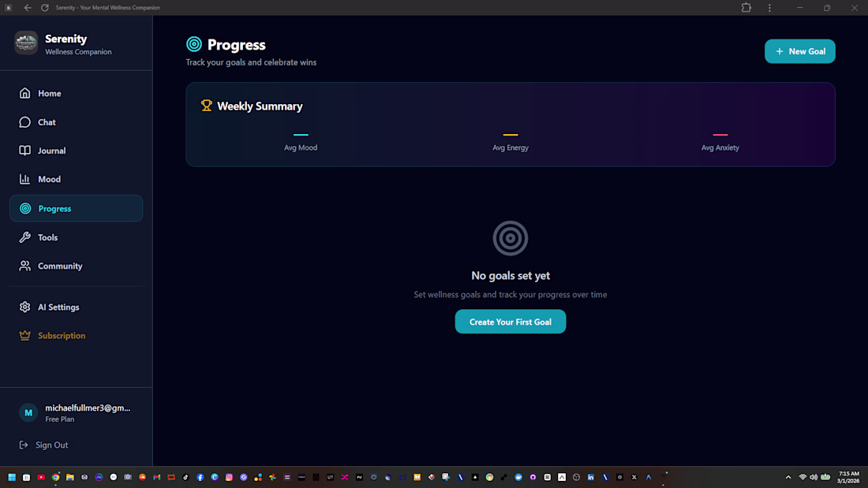The height and width of the screenshot is (488, 868).
Task: Click the M user avatar
Action: click(28, 413)
